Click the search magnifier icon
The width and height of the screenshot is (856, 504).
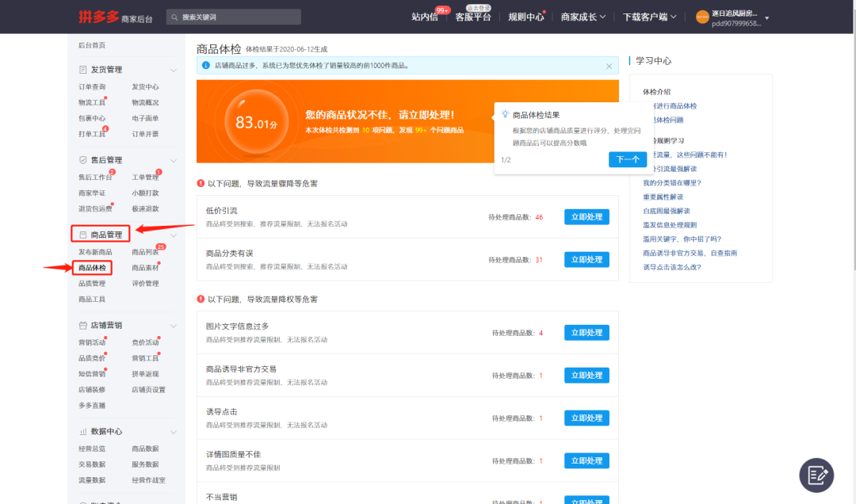pos(174,17)
